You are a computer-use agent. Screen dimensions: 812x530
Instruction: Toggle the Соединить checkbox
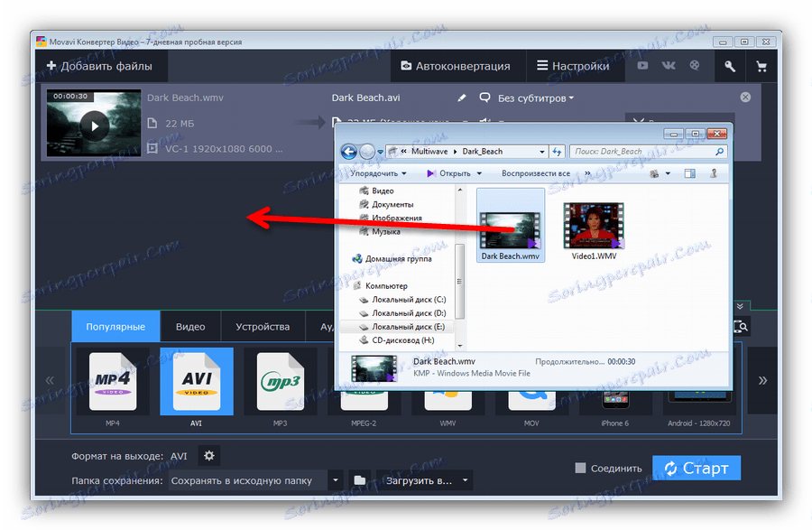pyautogui.click(x=580, y=468)
